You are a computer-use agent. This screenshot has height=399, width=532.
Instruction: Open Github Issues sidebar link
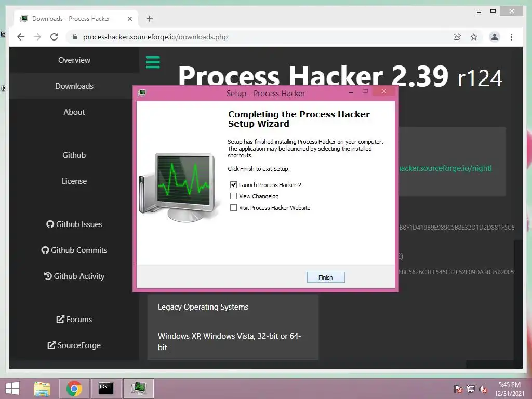(74, 224)
